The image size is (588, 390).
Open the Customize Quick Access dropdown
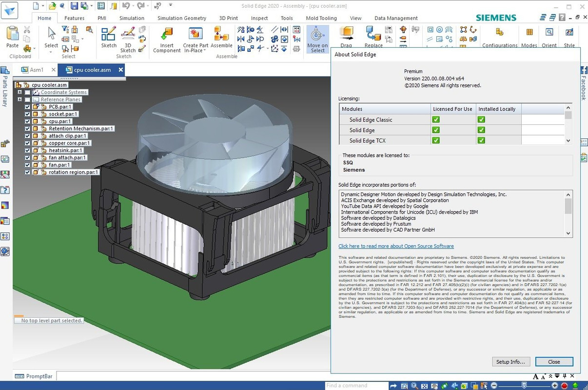171,5
